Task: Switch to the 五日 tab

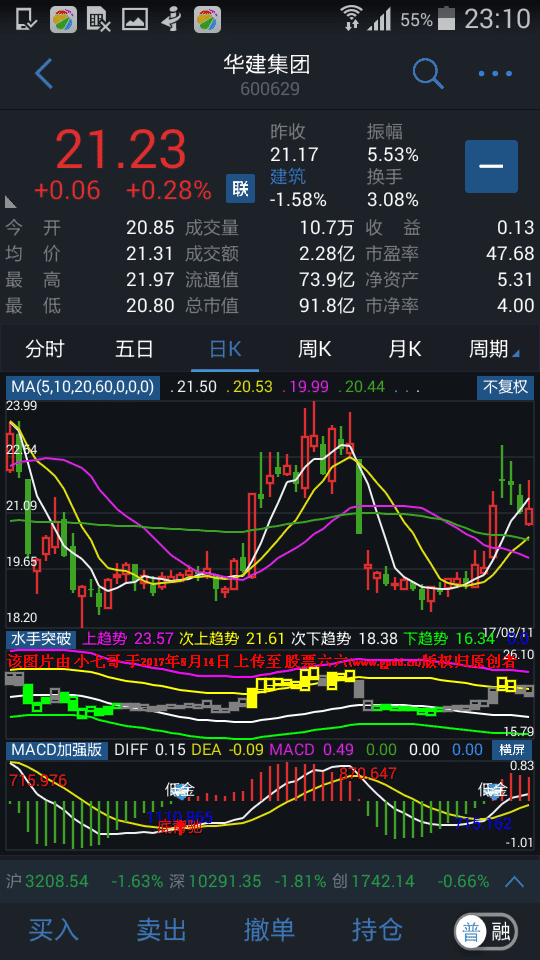Action: (x=134, y=350)
